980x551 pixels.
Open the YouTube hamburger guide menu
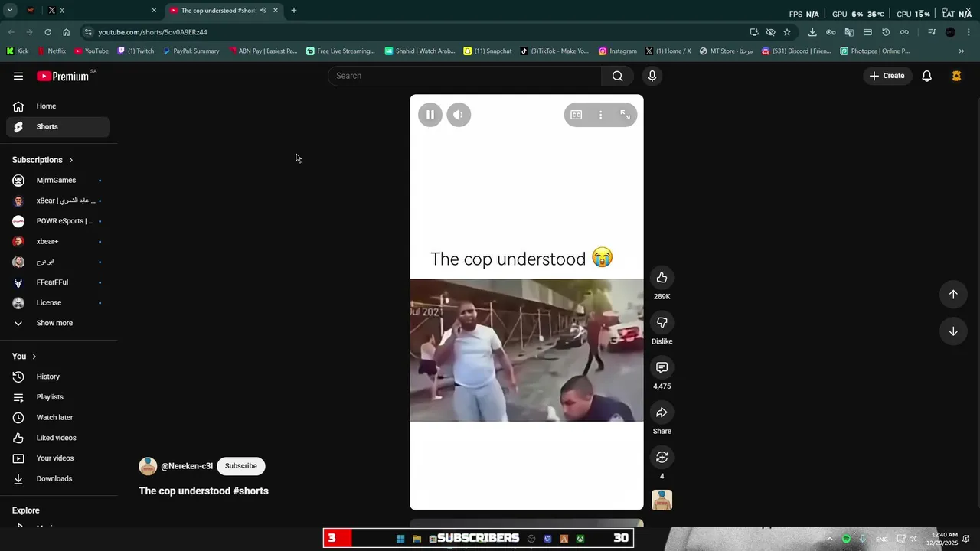coord(18,76)
